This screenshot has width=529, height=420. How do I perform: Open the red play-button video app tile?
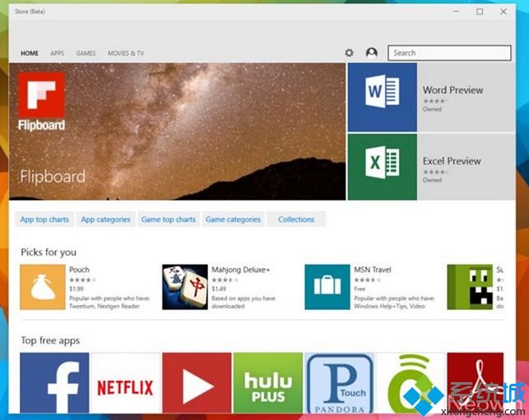(197, 382)
